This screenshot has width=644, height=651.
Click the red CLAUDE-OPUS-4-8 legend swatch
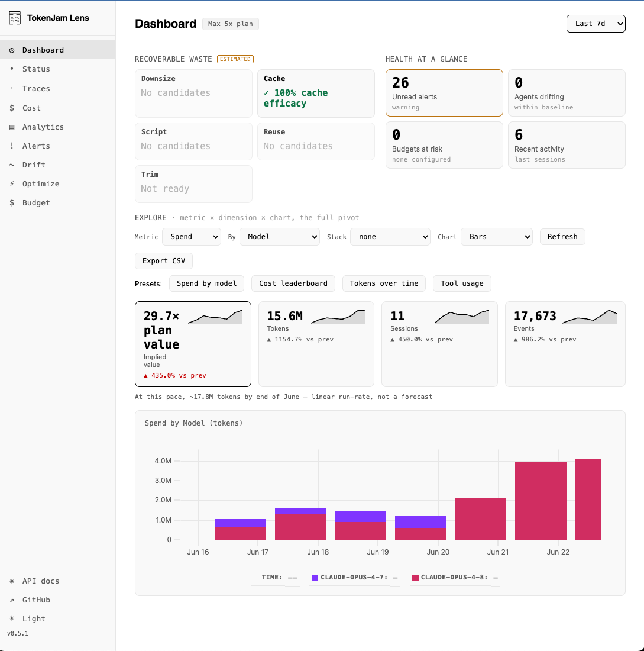(x=415, y=578)
